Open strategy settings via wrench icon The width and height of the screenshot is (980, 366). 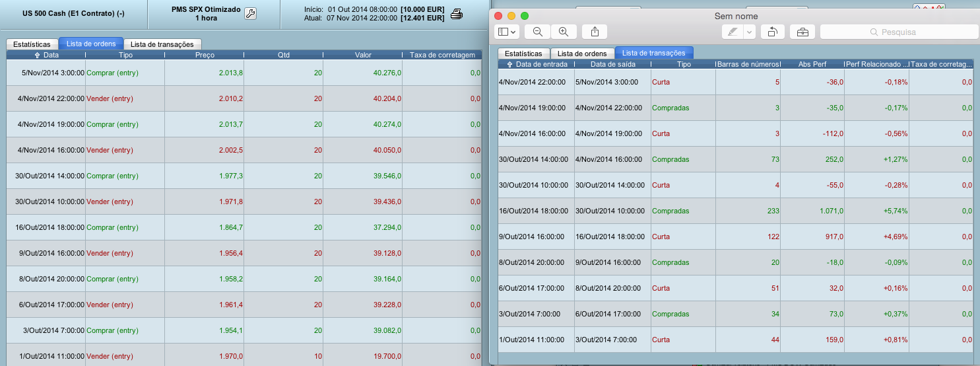[x=250, y=14]
